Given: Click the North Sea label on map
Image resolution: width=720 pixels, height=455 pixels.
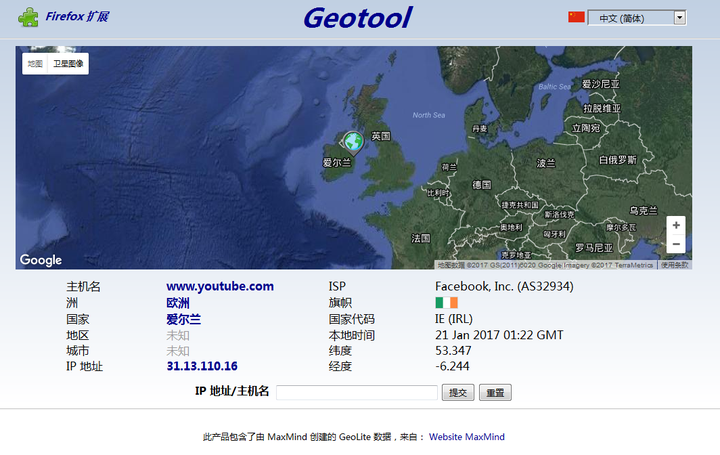Looking at the screenshot, I should pos(428,115).
